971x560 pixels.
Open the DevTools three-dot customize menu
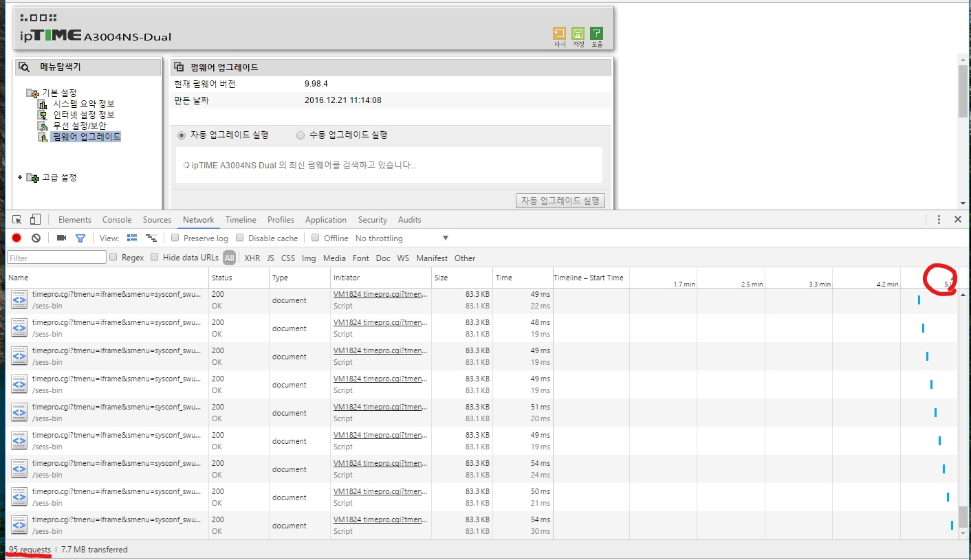pyautogui.click(x=939, y=220)
